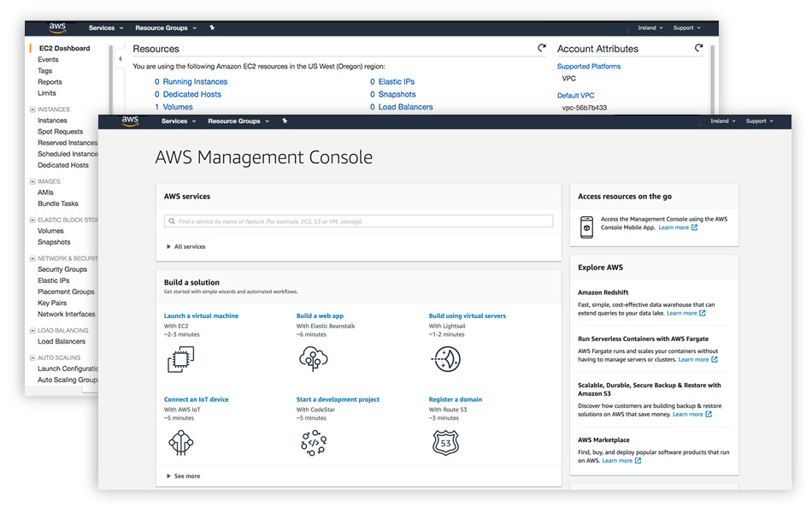Open AMIs in the EC2 sidebar
Screen dimensions: 812x513
click(45, 192)
